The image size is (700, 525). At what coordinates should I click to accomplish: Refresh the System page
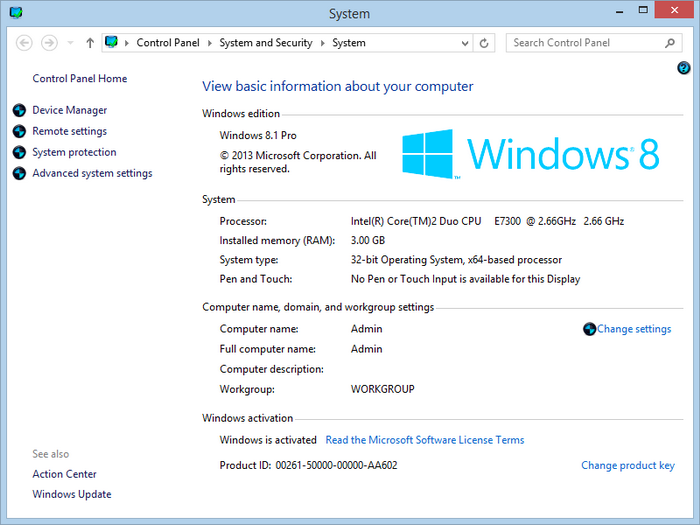[x=484, y=43]
